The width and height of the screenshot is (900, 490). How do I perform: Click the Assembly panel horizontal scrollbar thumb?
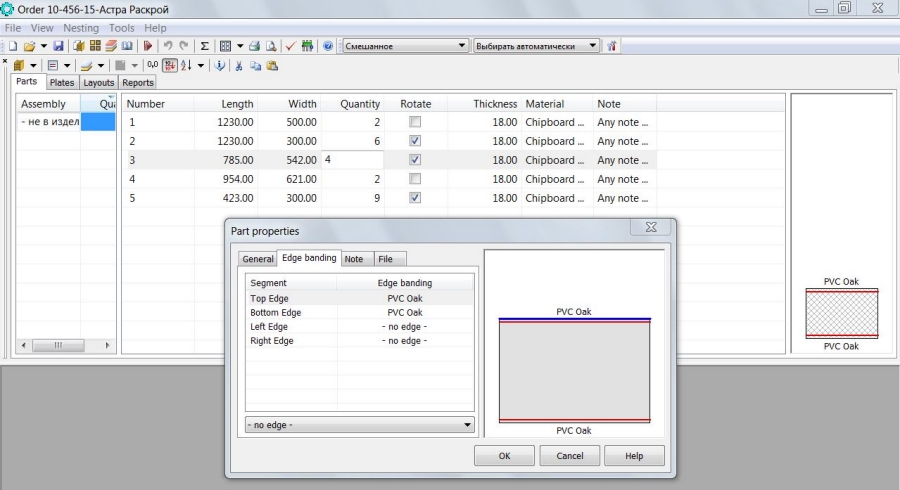pos(59,345)
